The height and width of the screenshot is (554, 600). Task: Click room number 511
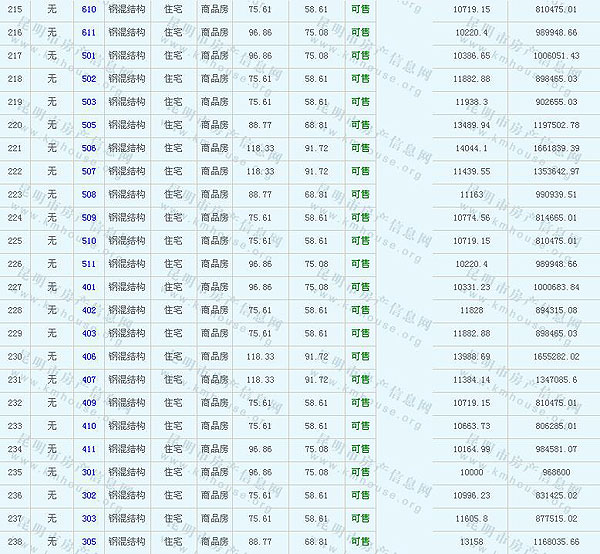(89, 264)
